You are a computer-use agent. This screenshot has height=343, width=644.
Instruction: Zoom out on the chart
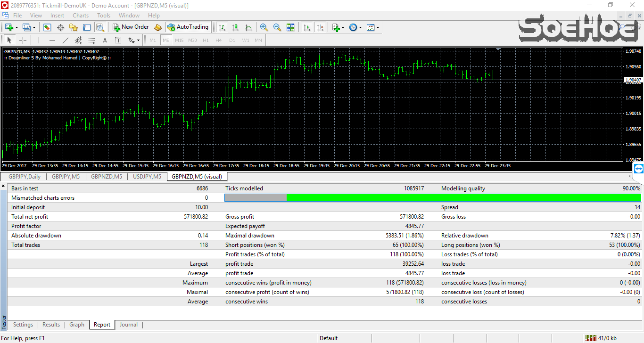[277, 27]
